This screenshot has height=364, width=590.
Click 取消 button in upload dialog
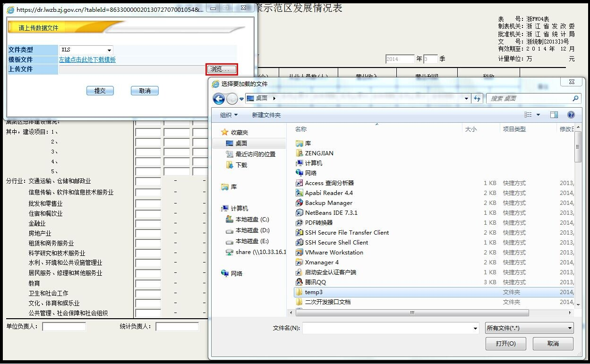coord(145,91)
